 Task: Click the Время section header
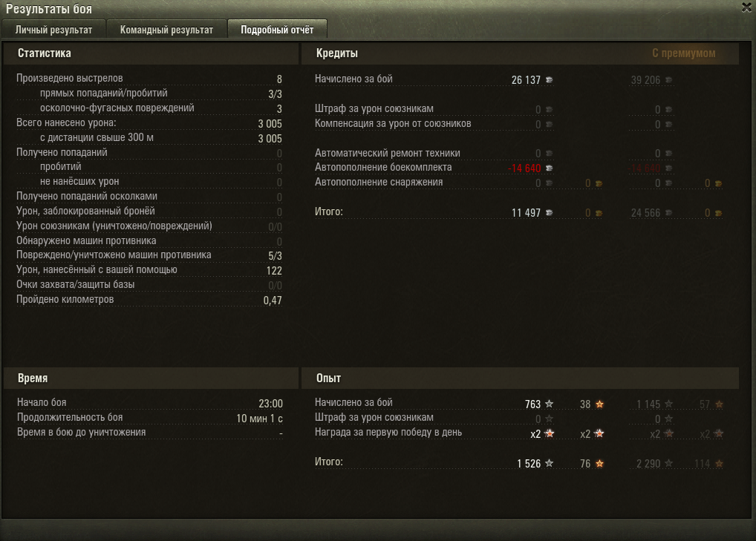coord(32,378)
